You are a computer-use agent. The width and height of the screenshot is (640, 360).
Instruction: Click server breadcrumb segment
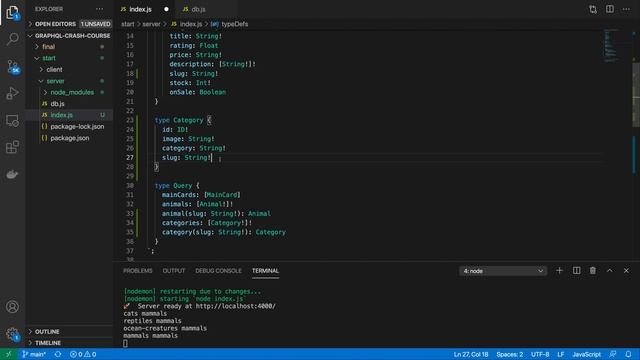pyautogui.click(x=151, y=24)
